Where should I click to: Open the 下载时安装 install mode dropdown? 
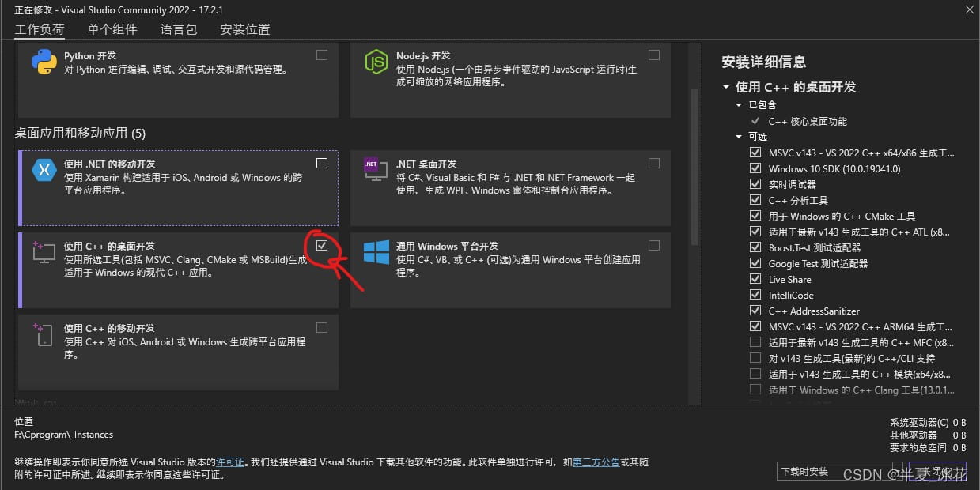pos(839,472)
